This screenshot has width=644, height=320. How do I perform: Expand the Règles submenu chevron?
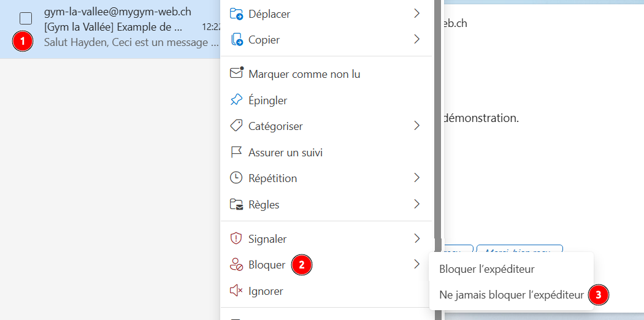pyautogui.click(x=416, y=204)
